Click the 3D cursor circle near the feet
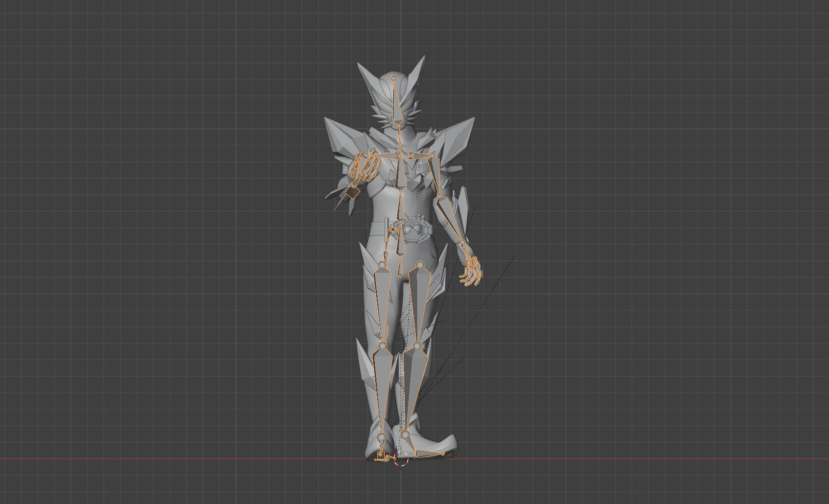 pos(401,459)
